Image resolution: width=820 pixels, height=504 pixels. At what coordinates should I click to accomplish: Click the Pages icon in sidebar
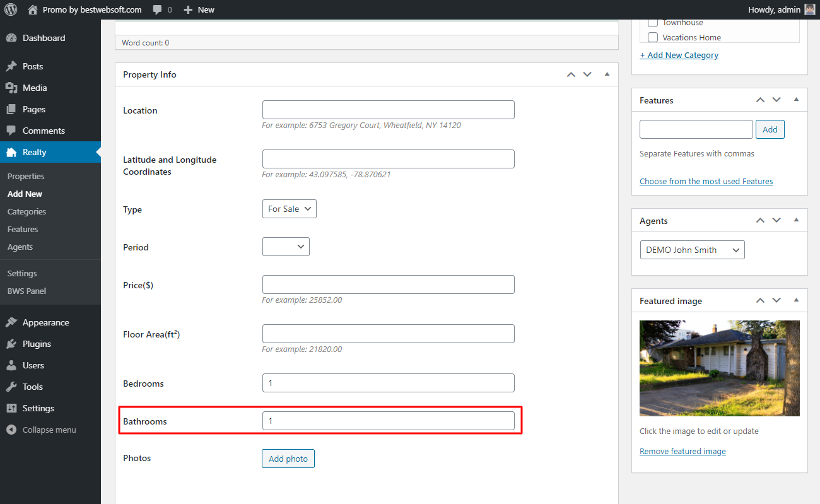point(11,109)
